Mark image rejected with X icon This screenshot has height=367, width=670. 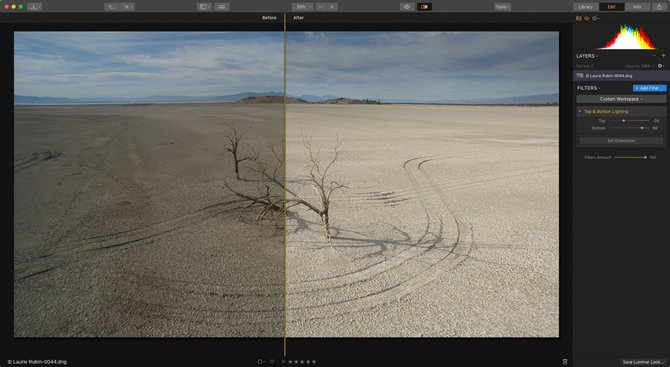[x=283, y=362]
